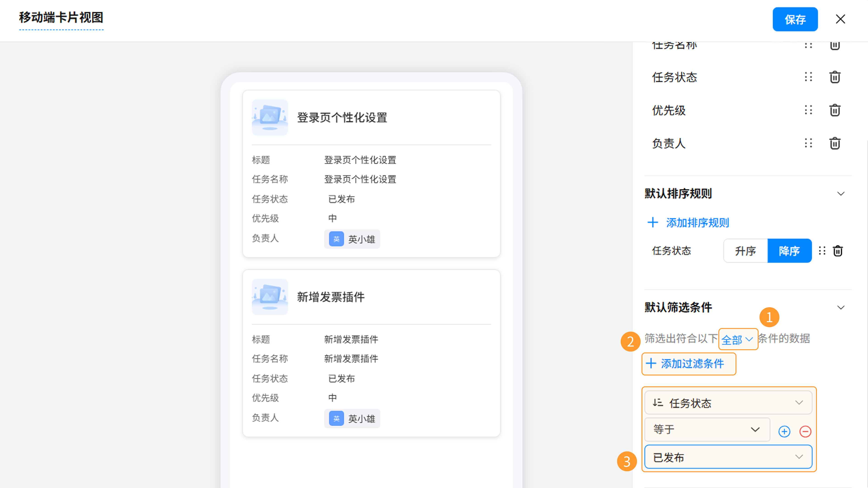Delete the 任务状态 sort rule
Viewport: 868px width, 488px height.
838,251
